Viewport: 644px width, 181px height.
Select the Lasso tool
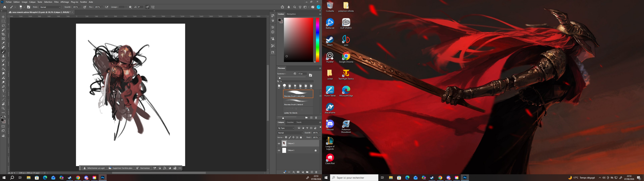[x=3, y=25]
